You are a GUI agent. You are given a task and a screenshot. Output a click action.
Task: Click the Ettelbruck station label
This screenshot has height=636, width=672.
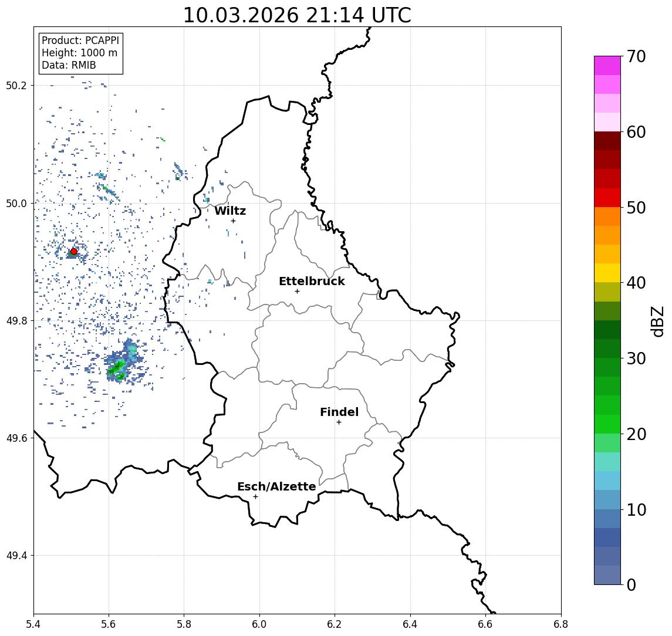click(x=312, y=281)
